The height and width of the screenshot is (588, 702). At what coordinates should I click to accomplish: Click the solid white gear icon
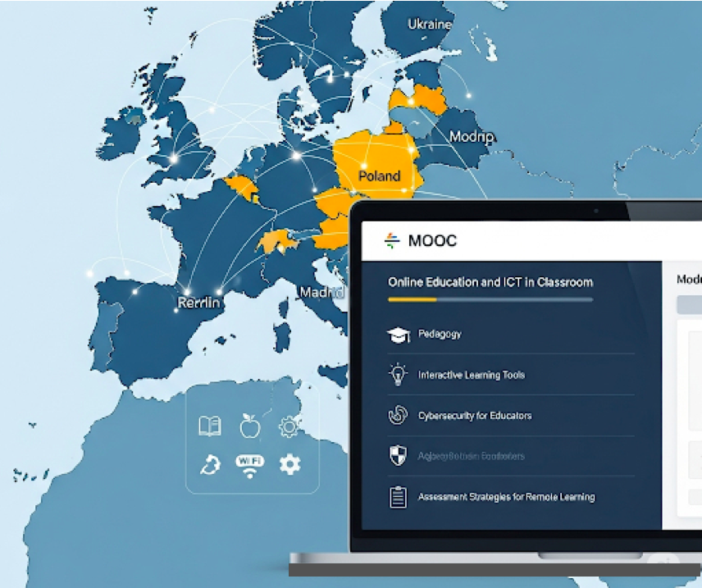tap(289, 465)
